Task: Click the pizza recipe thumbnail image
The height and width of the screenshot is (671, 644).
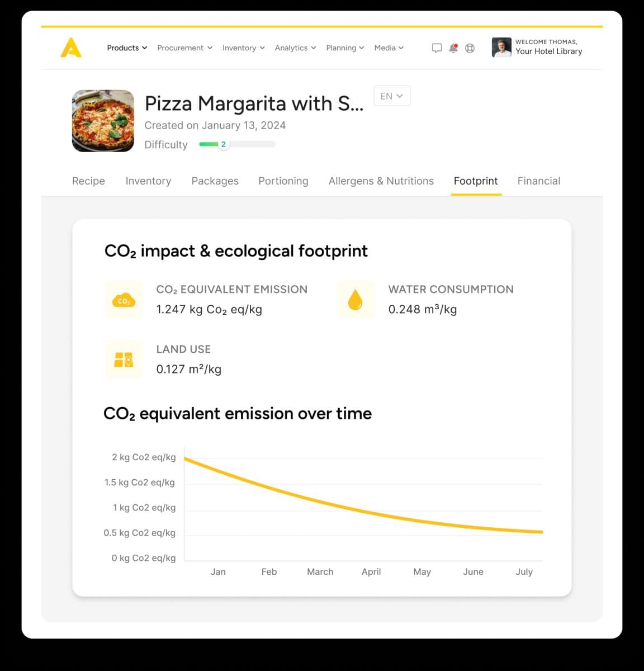Action: click(103, 121)
